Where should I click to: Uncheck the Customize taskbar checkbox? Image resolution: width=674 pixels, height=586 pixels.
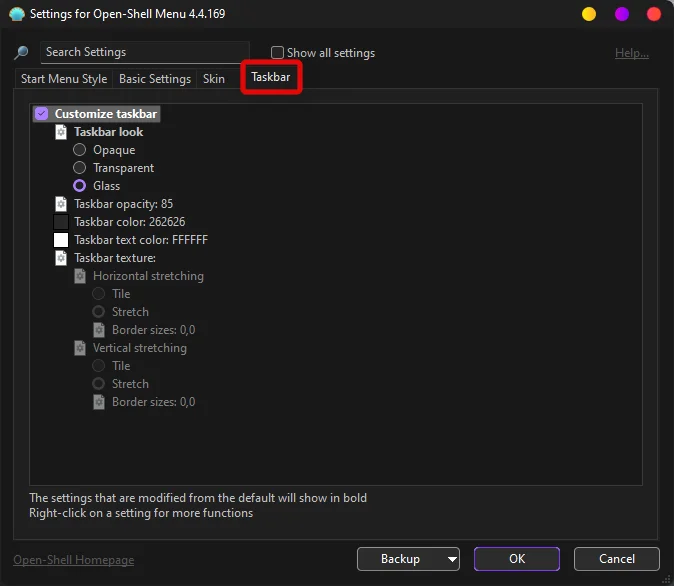coord(42,114)
